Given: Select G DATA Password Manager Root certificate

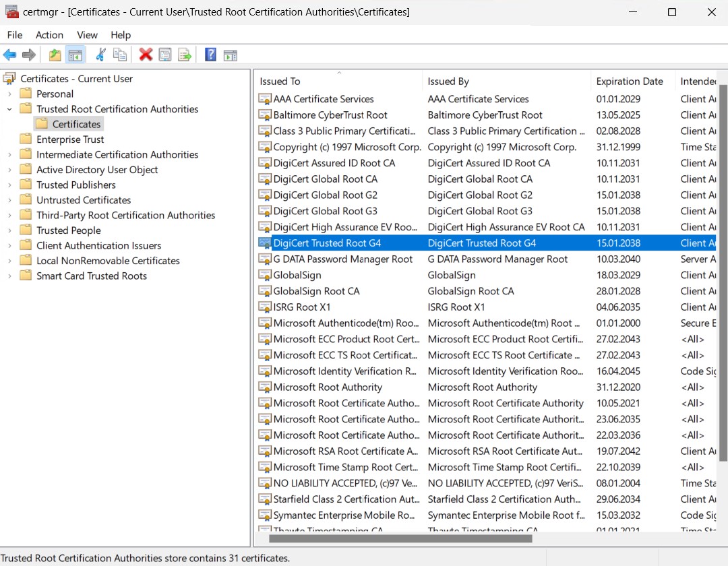Looking at the screenshot, I should point(342,259).
